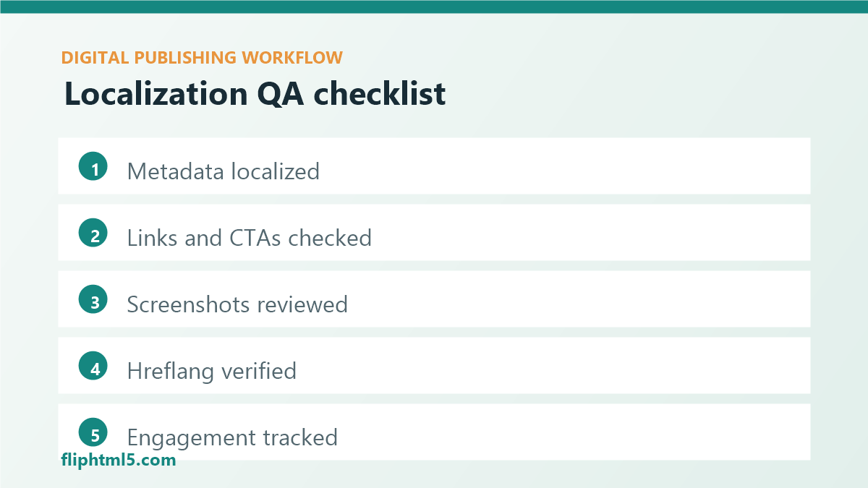Viewport: 868px width, 488px height.
Task: Open the fliphtml5.com link
Action: (119, 460)
